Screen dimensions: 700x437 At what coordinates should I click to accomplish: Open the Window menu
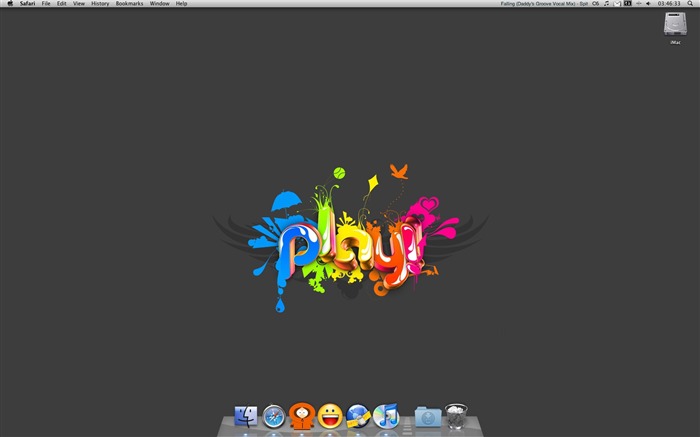[x=159, y=3]
